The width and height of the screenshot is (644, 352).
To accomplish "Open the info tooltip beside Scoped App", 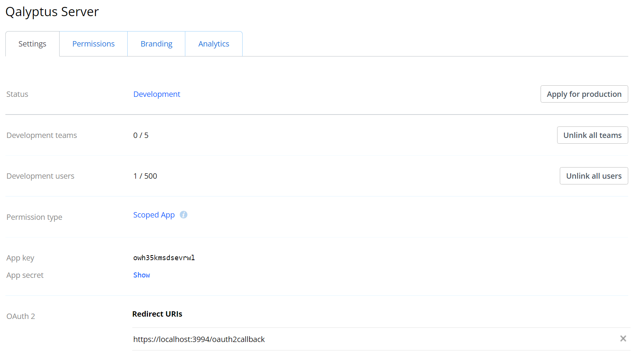I will (183, 214).
